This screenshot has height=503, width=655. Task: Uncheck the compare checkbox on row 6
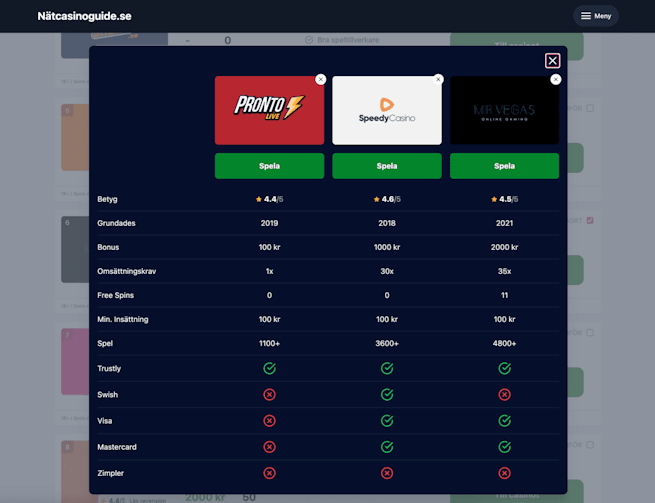pos(590,220)
